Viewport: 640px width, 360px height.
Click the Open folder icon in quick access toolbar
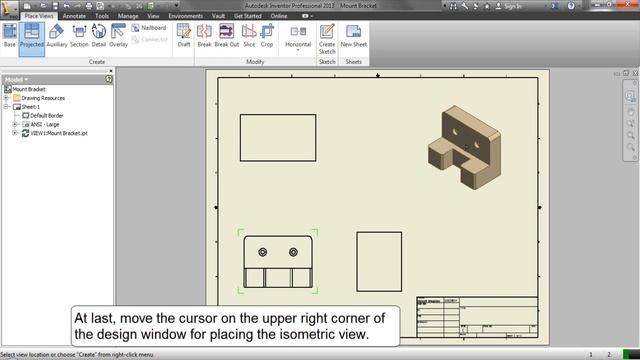[x=43, y=6]
